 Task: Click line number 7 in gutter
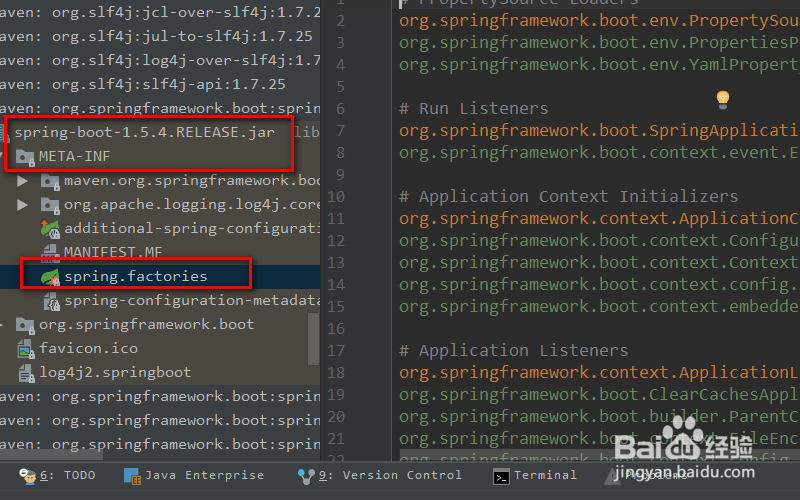340,131
